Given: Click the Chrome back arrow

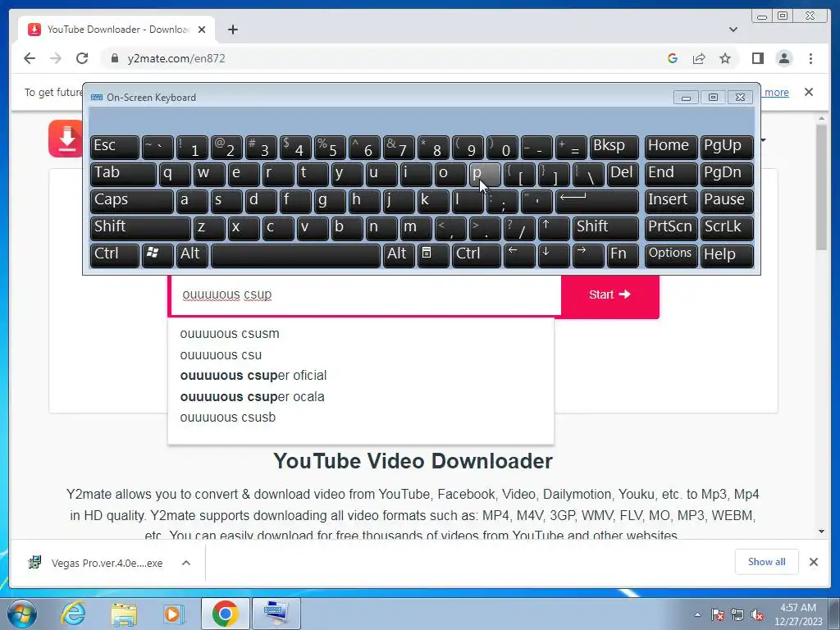Looking at the screenshot, I should coord(30,58).
